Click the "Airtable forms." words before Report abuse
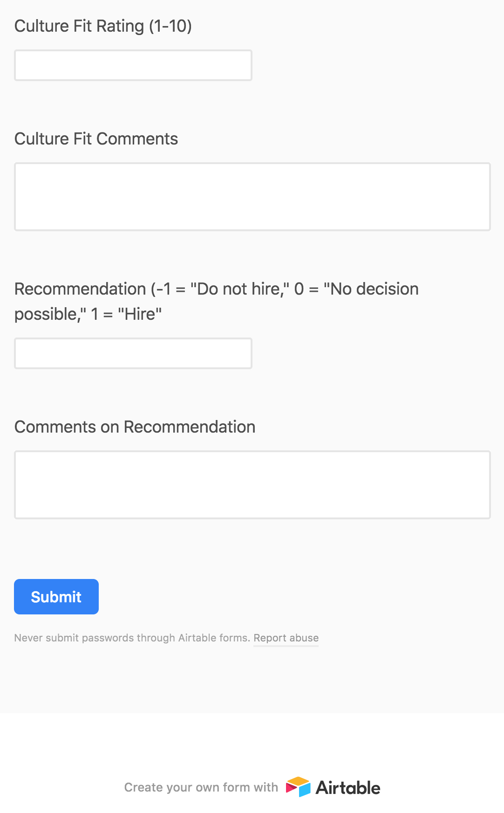 (214, 638)
